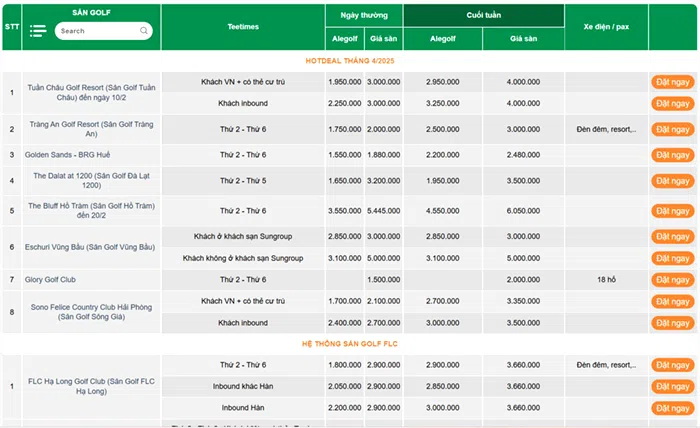
Task: Click Đặt ngay for The Bluff Hồ Tràm
Action: pyautogui.click(x=672, y=211)
